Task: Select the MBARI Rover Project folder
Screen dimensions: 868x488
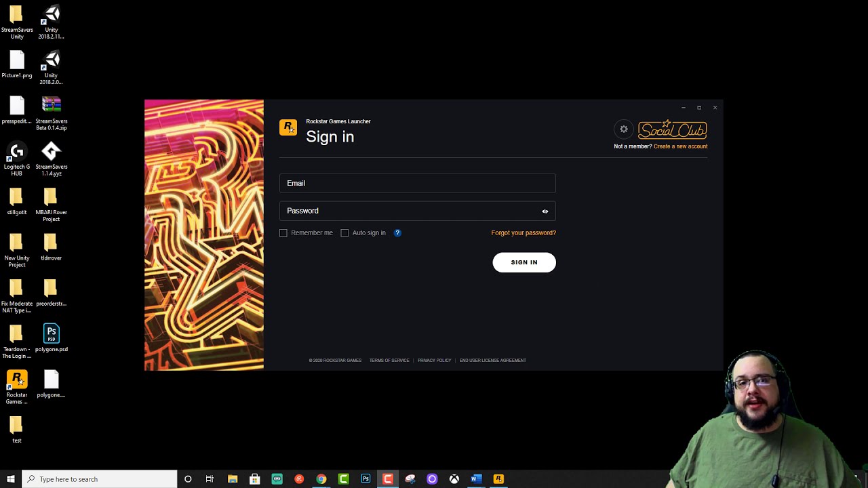Action: (x=52, y=205)
